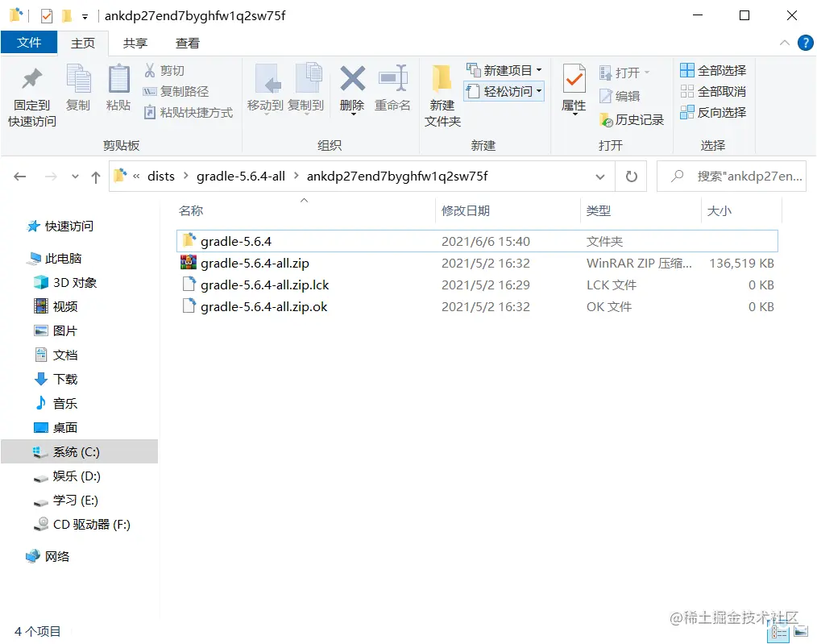The height and width of the screenshot is (644, 817).
Task: Toggle thumbnail view in status bar
Action: click(x=801, y=632)
